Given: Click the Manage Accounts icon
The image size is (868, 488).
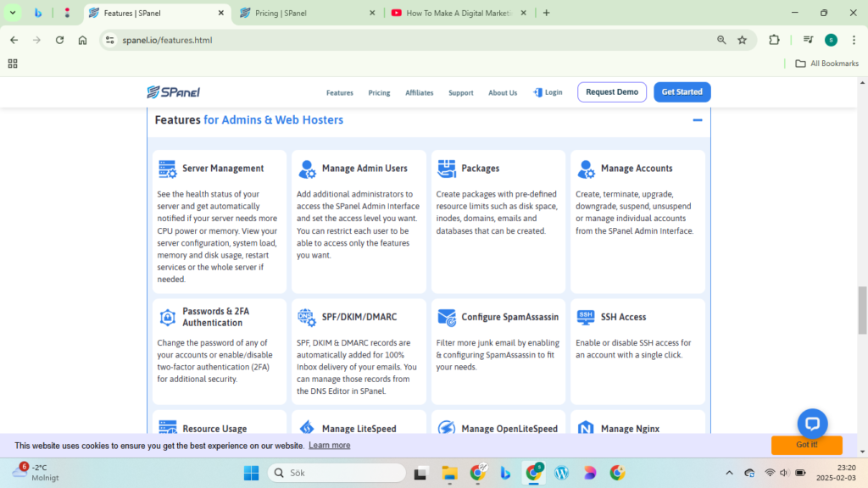Looking at the screenshot, I should coord(586,169).
